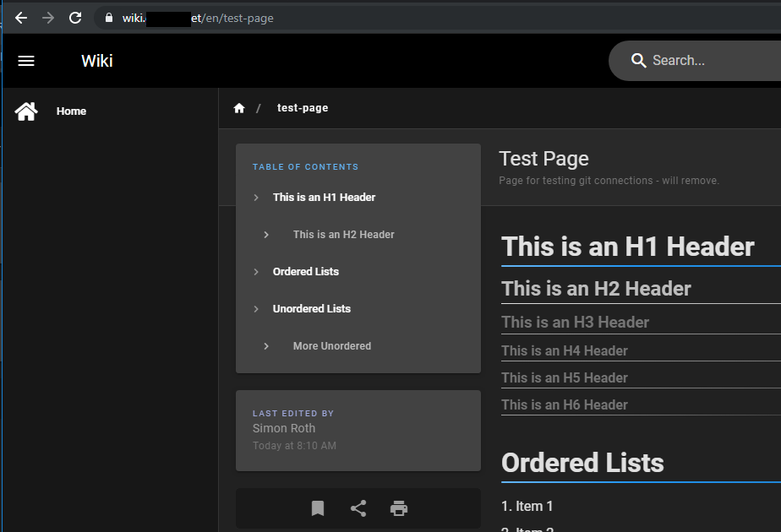Click the Wiki logo in the header
The height and width of the screenshot is (532, 781).
[96, 60]
